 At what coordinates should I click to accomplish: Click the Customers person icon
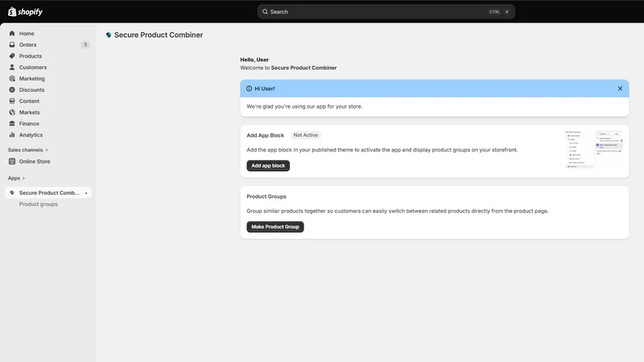tap(12, 68)
